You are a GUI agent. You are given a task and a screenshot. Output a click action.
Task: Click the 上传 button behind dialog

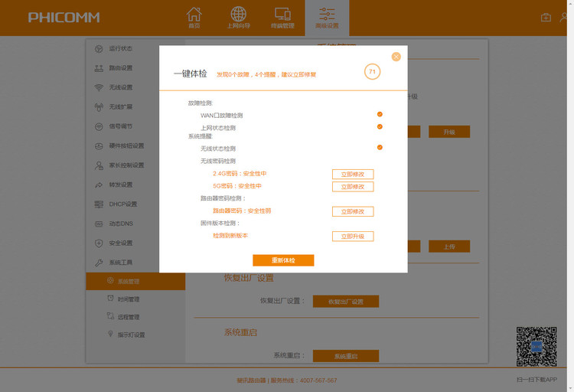click(449, 247)
